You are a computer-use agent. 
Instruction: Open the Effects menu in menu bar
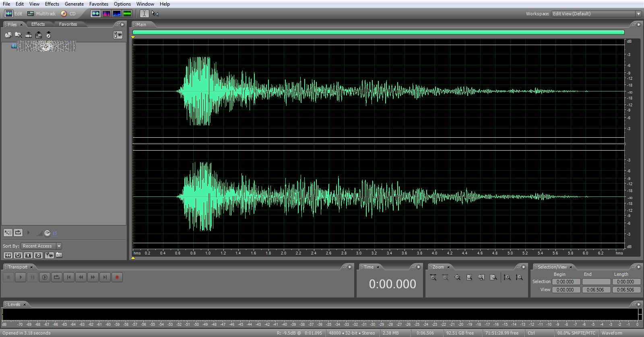click(x=52, y=4)
